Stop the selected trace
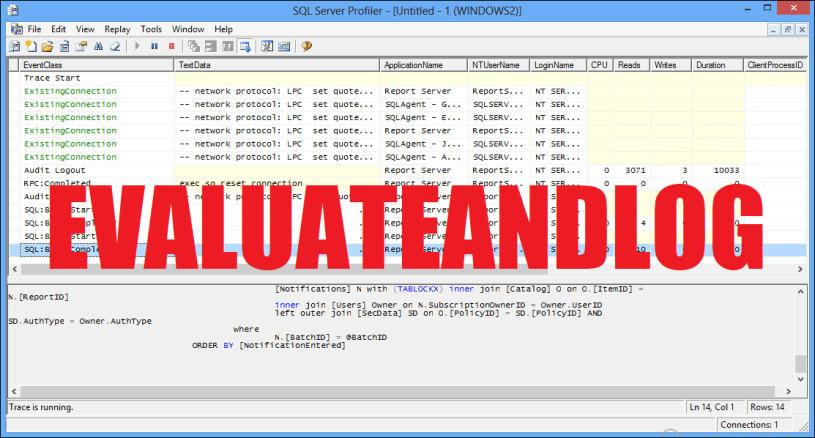The width and height of the screenshot is (815, 438). point(171,46)
